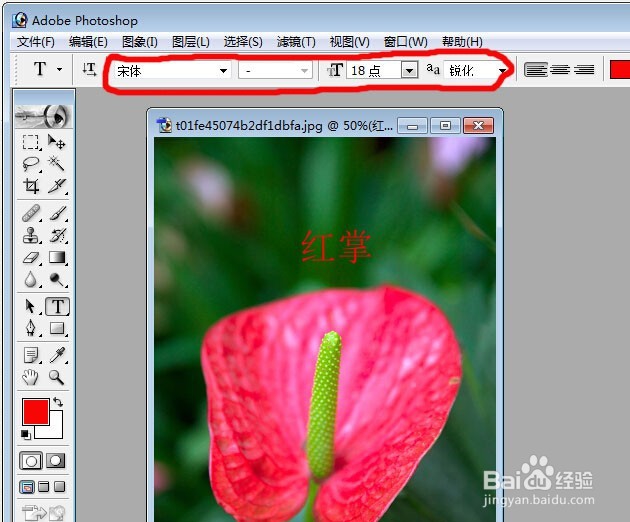Select the Path Selection arrow tool
630x522 pixels.
point(31,307)
